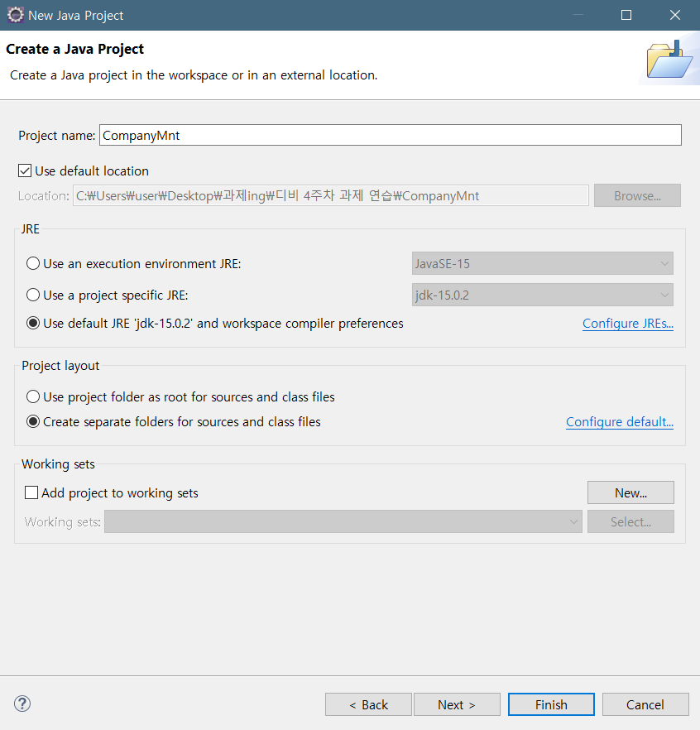
Task: Click the Location path field
Action: coord(330,195)
